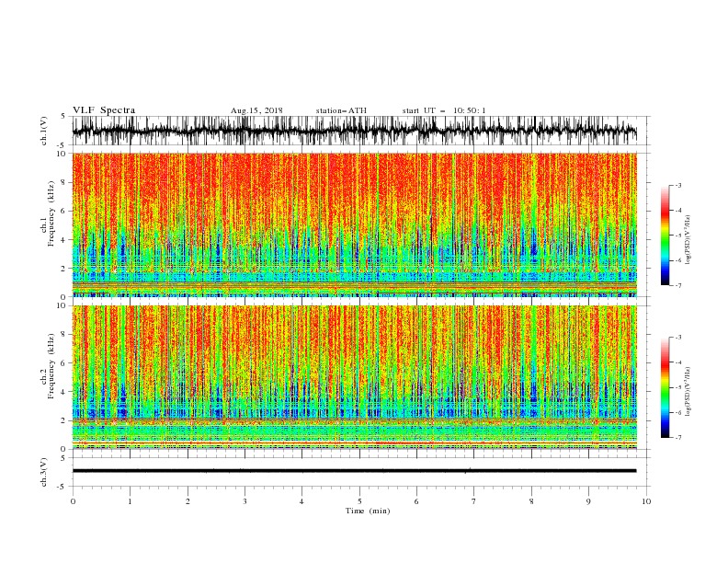Click the ch.1 color scale bar

tap(665, 236)
